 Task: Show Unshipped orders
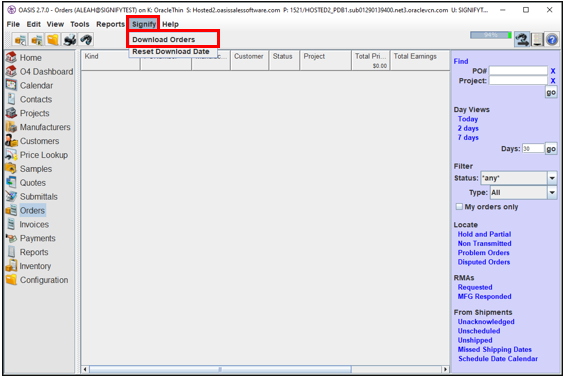475,340
